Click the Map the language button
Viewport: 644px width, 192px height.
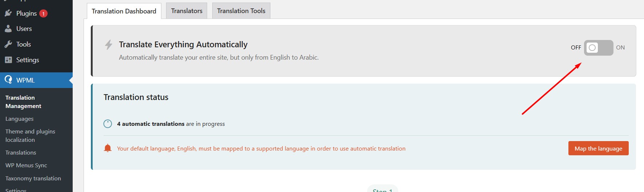coord(598,148)
